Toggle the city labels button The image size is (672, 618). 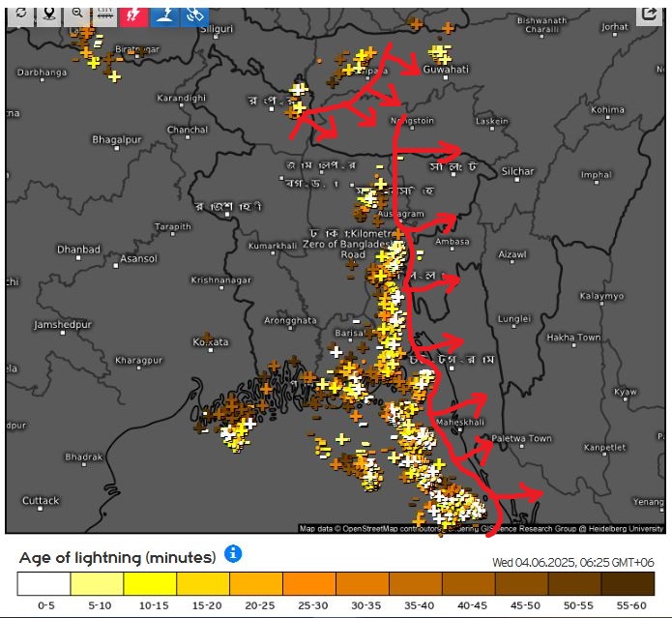[105, 15]
